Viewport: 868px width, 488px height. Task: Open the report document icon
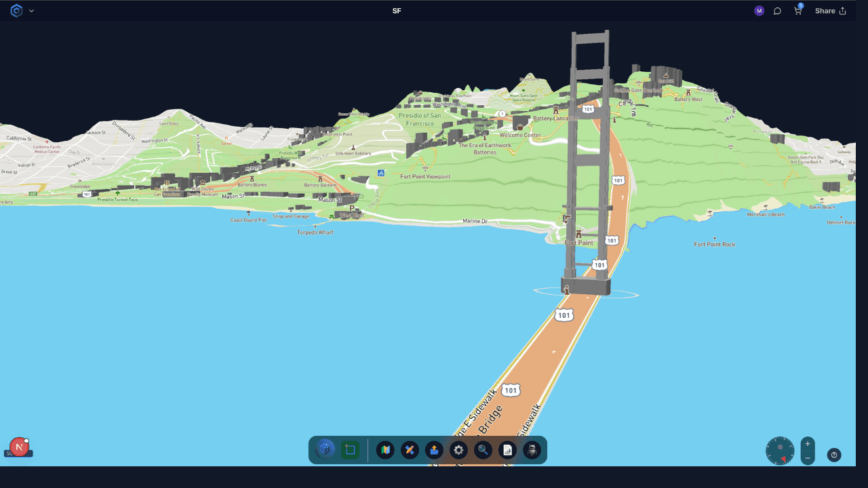(507, 450)
